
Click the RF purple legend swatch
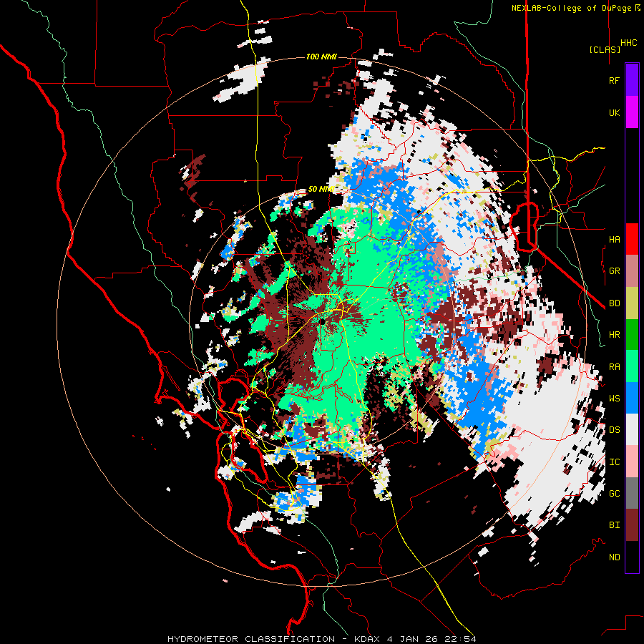click(632, 80)
